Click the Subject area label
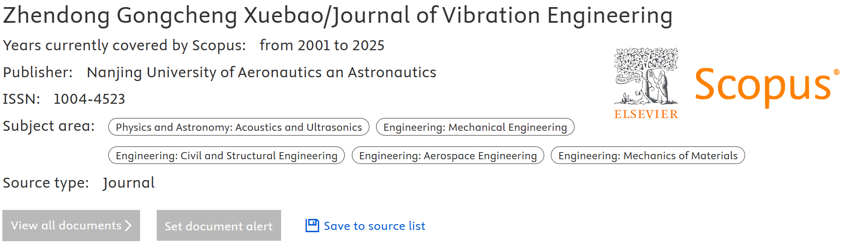 49,126
